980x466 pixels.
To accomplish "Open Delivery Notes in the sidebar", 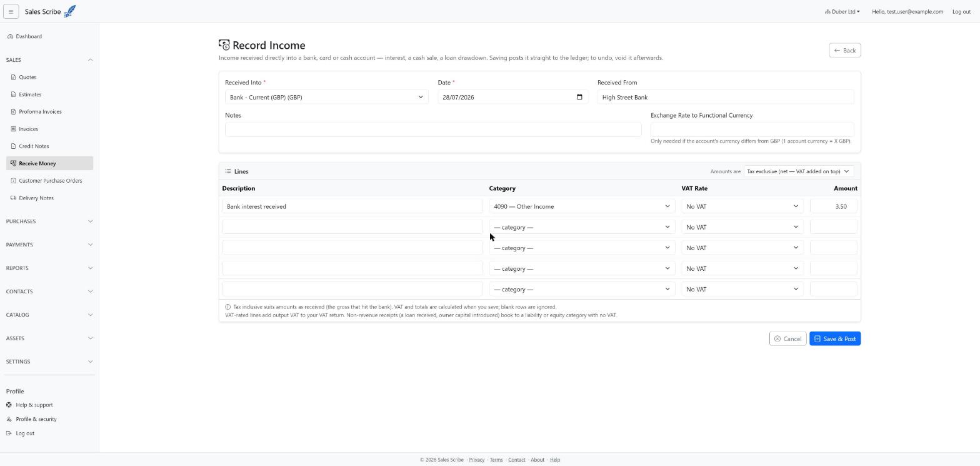I will tap(36, 198).
